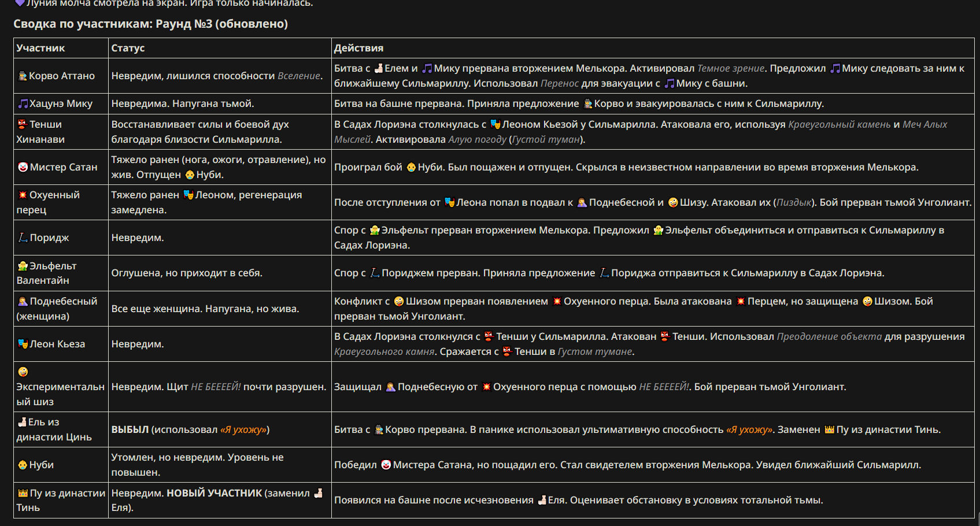Click the Ель emoji in Битва с Елем и Мику

point(379,68)
